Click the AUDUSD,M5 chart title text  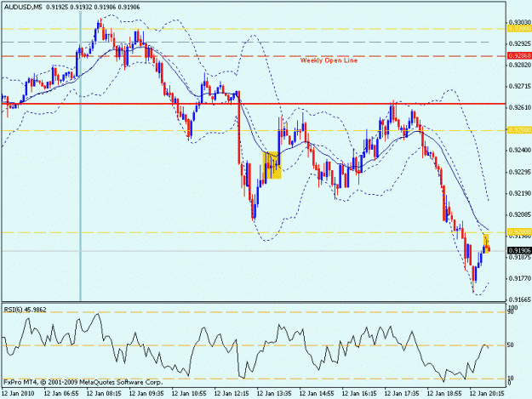[23, 7]
